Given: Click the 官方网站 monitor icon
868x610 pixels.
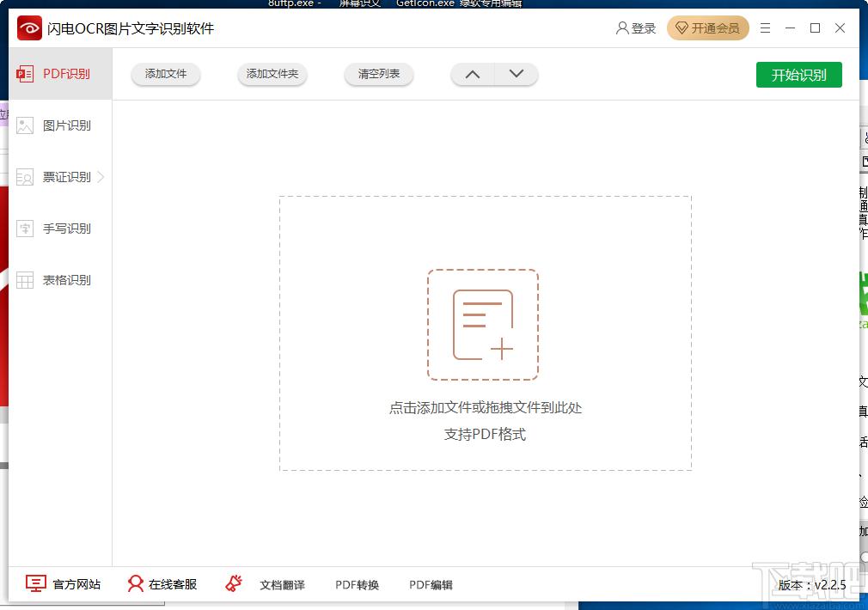Looking at the screenshot, I should click(x=36, y=584).
